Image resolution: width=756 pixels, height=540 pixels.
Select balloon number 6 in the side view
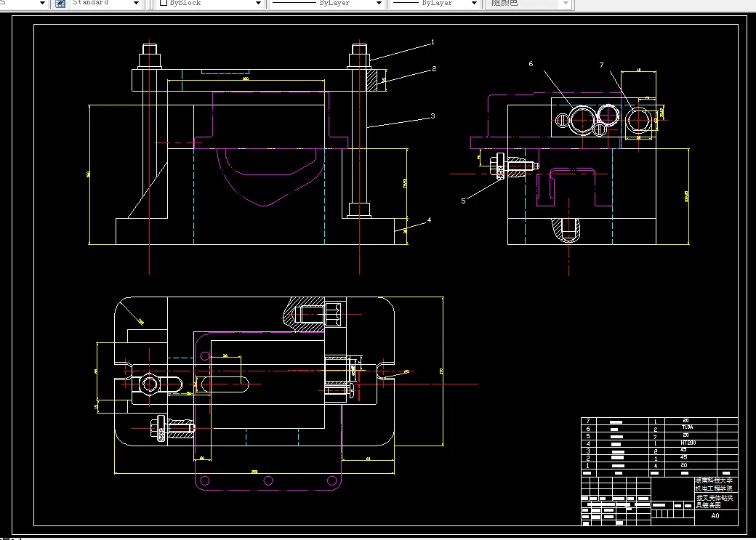pyautogui.click(x=531, y=64)
